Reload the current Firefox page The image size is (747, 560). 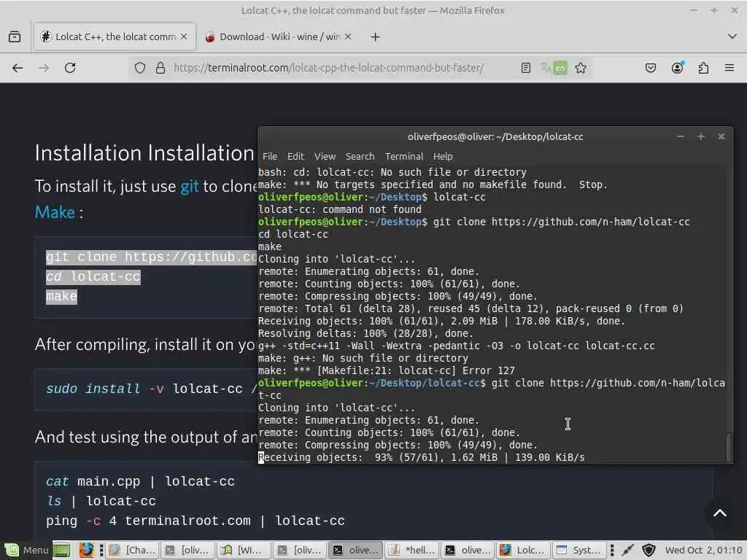(x=70, y=68)
